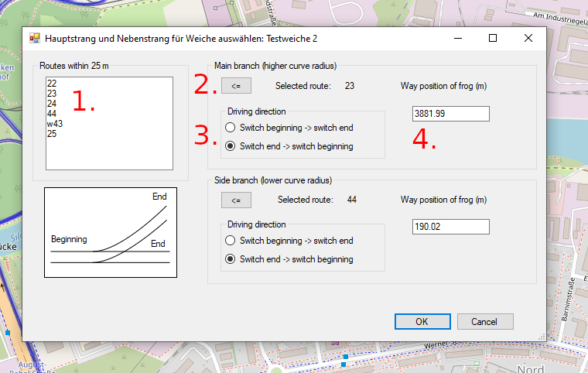Screen dimensions: 588x373
Task: Select Main branch 'Switch beginning -> switch end'
Action: [230, 127]
